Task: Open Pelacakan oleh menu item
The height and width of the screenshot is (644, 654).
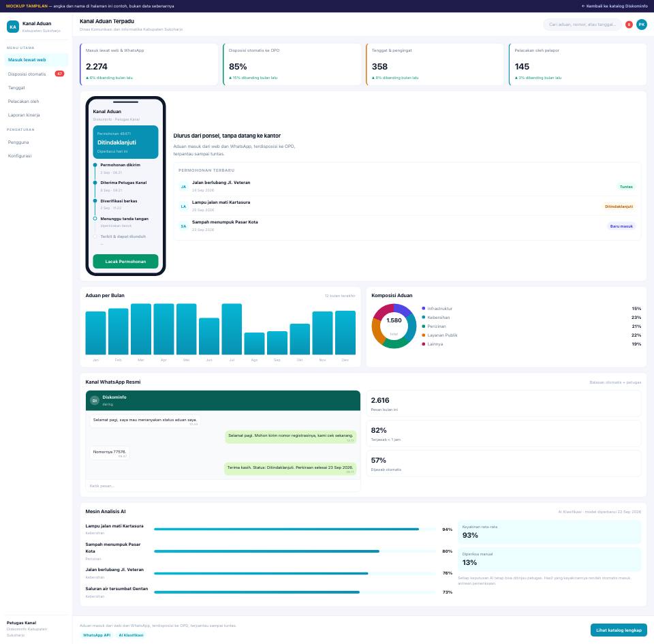Action: click(x=36, y=102)
